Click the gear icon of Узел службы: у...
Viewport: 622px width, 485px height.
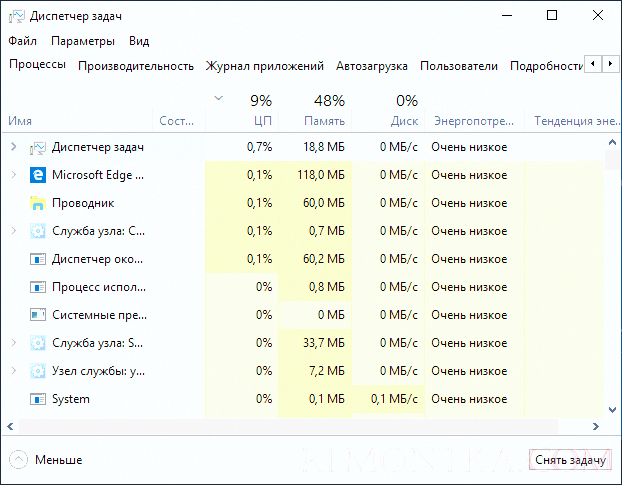(x=38, y=371)
